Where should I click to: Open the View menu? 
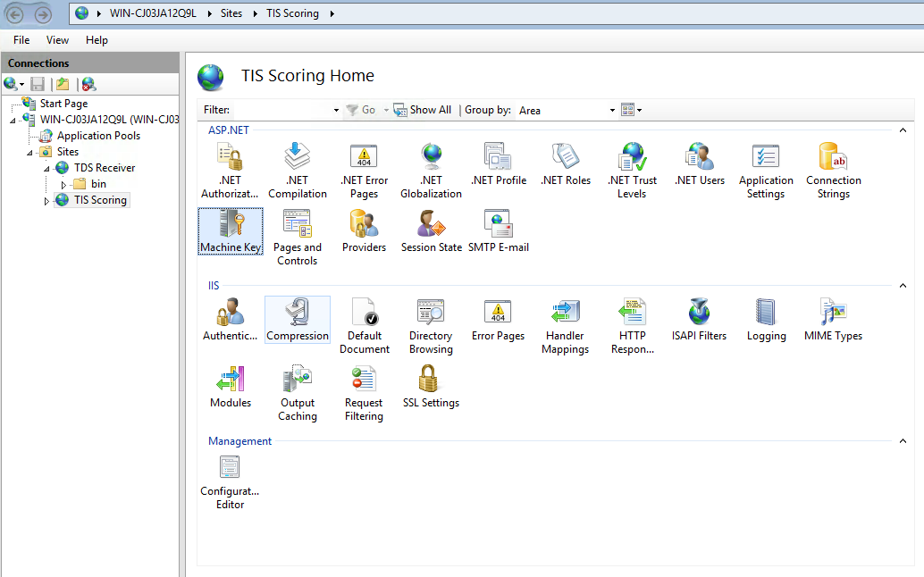tap(57, 40)
